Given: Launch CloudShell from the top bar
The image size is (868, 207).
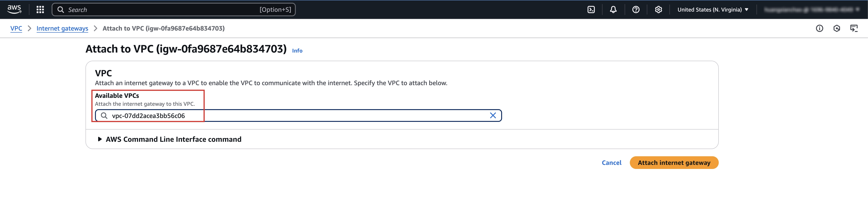Looking at the screenshot, I should 591,10.
